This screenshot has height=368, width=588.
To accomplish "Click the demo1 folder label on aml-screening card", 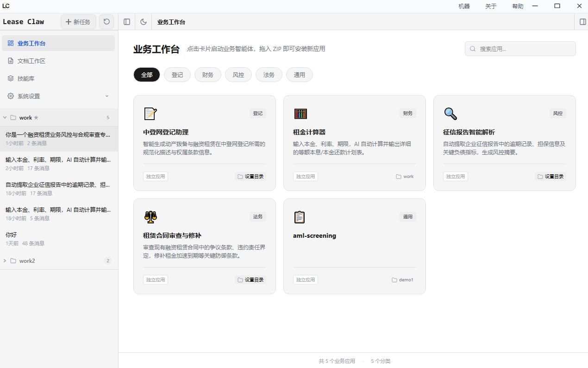I will (402, 280).
